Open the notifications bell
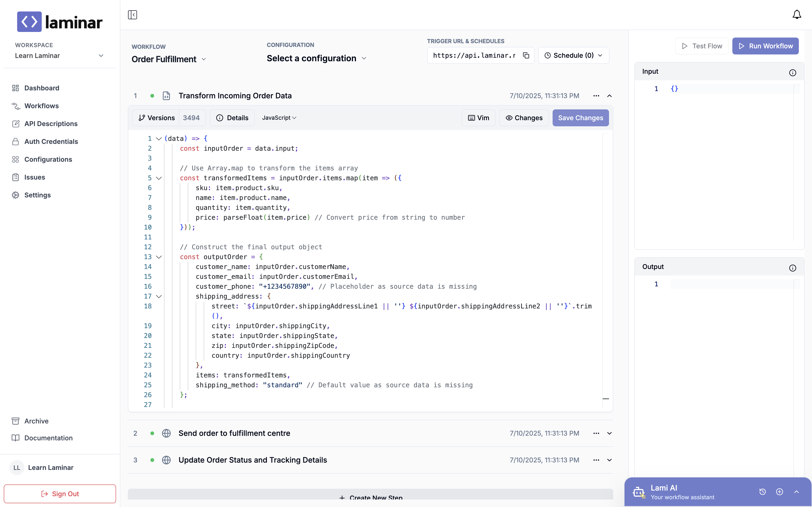 [796, 15]
